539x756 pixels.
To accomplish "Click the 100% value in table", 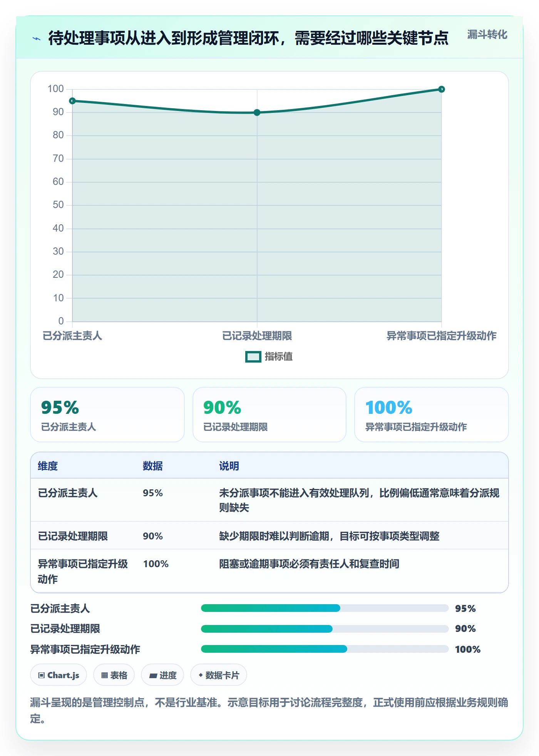I will point(156,564).
